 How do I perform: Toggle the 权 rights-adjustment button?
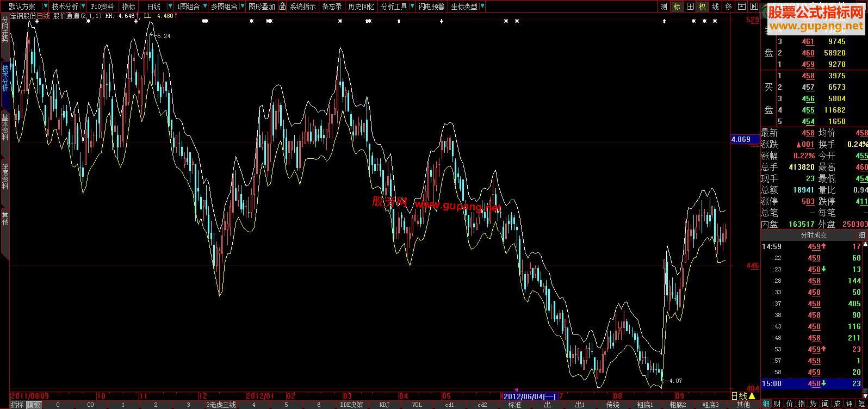tap(703, 7)
